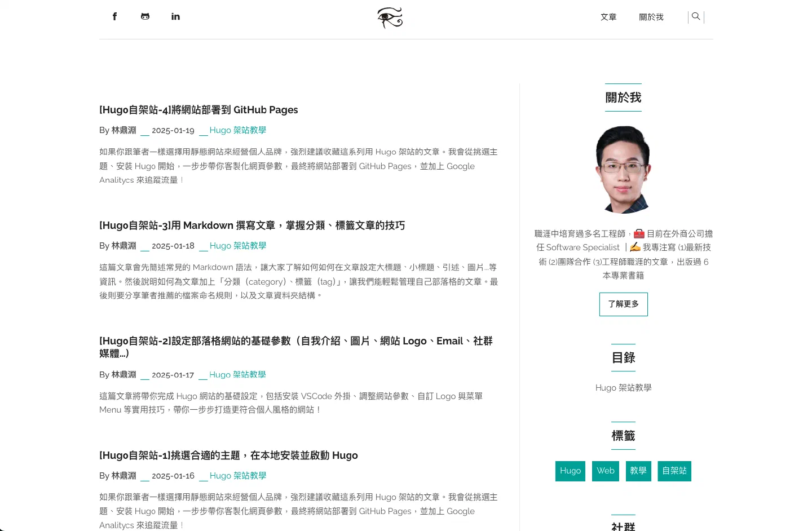Open the search magnifier icon
Screen dimensions: 812x531
click(696, 17)
